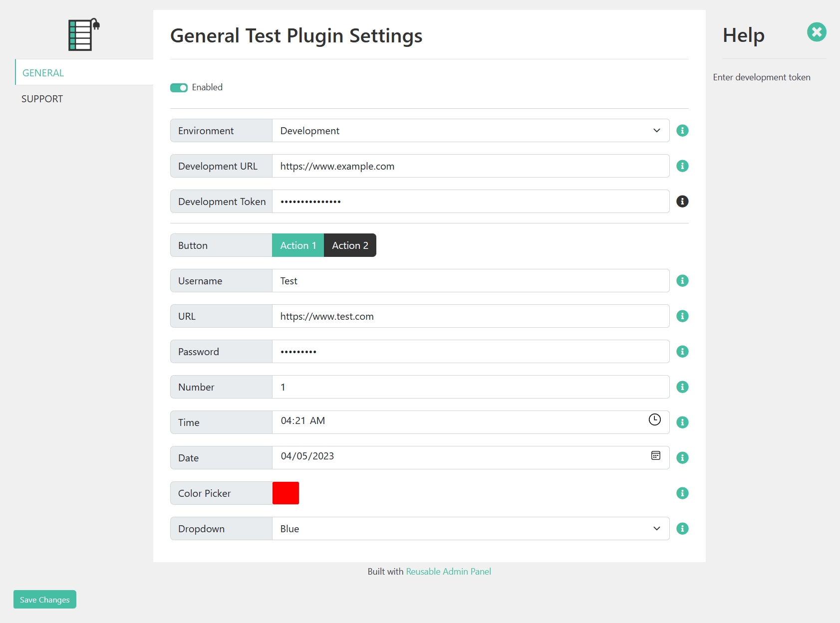Open the Dropdown field showing Blue
840x623 pixels.
click(x=470, y=529)
